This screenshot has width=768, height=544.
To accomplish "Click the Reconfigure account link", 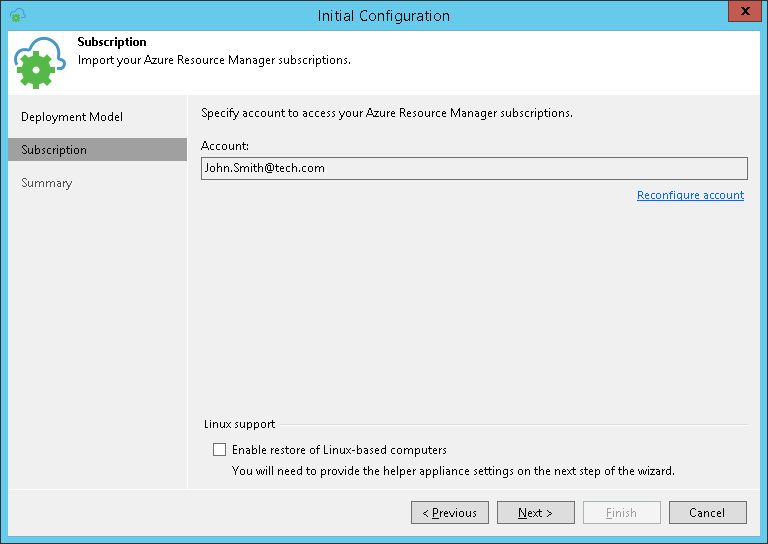I will [x=690, y=195].
